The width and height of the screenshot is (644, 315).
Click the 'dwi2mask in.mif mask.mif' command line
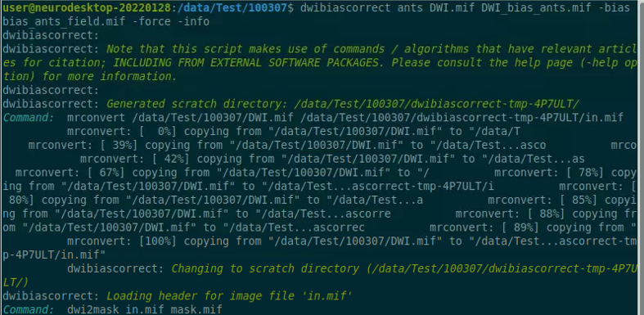pyautogui.click(x=145, y=309)
